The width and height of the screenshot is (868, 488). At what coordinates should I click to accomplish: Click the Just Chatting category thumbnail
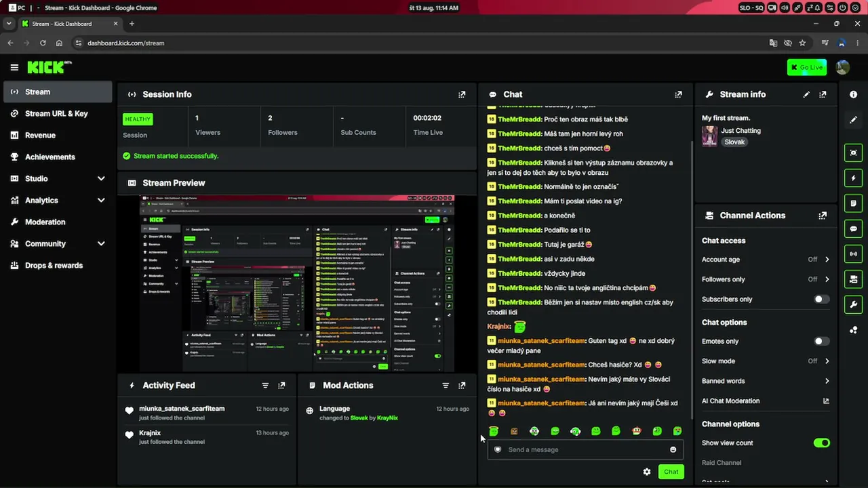click(x=709, y=136)
